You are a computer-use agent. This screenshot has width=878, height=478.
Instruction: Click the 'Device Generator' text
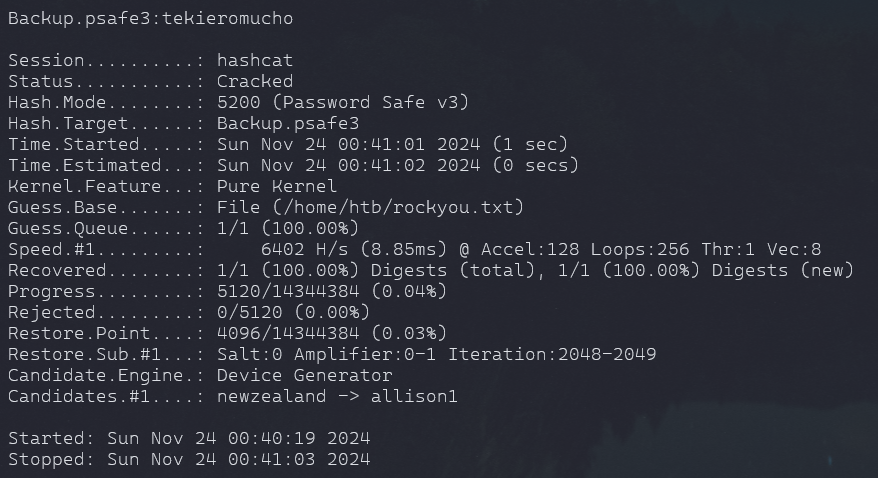(305, 375)
